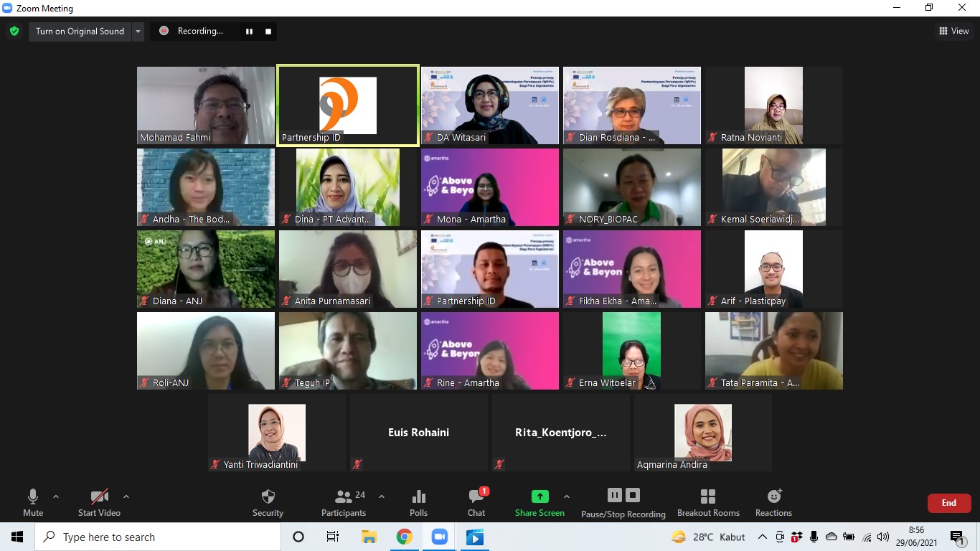Open the View layout menu
This screenshot has height=551, width=980.
[x=954, y=31]
